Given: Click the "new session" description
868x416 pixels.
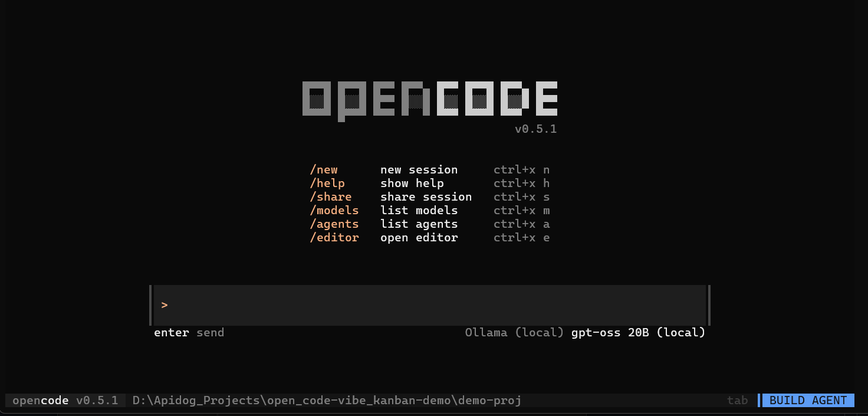Looking at the screenshot, I should (419, 170).
